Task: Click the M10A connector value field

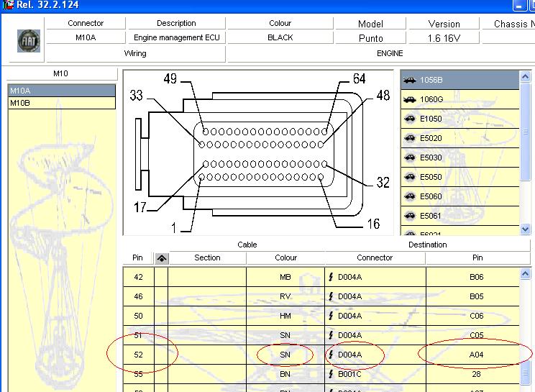Action: coord(86,37)
